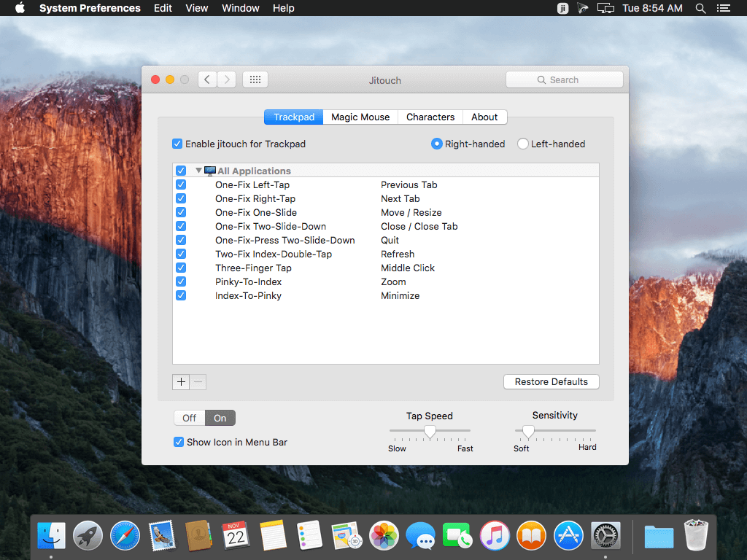Add a gesture with plus button

[181, 382]
